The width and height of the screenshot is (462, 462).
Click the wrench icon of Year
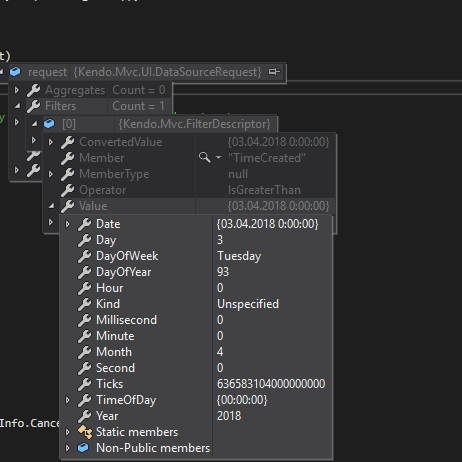tap(85, 416)
